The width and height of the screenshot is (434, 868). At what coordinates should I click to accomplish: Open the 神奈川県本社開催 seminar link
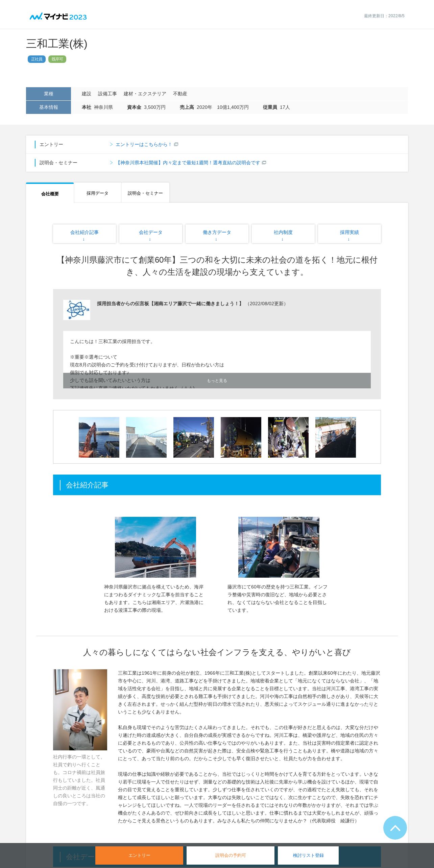(188, 163)
